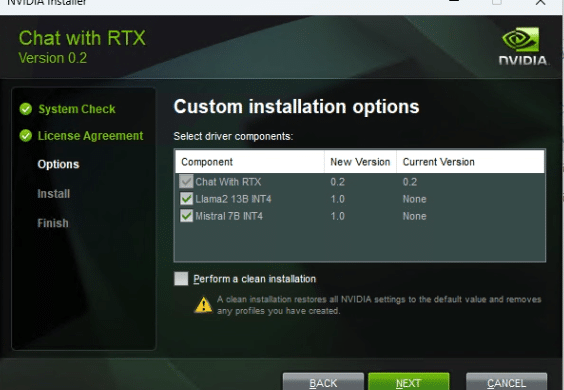Click Chat With RTX current version 0.2
This screenshot has height=390, width=564.
coord(410,182)
